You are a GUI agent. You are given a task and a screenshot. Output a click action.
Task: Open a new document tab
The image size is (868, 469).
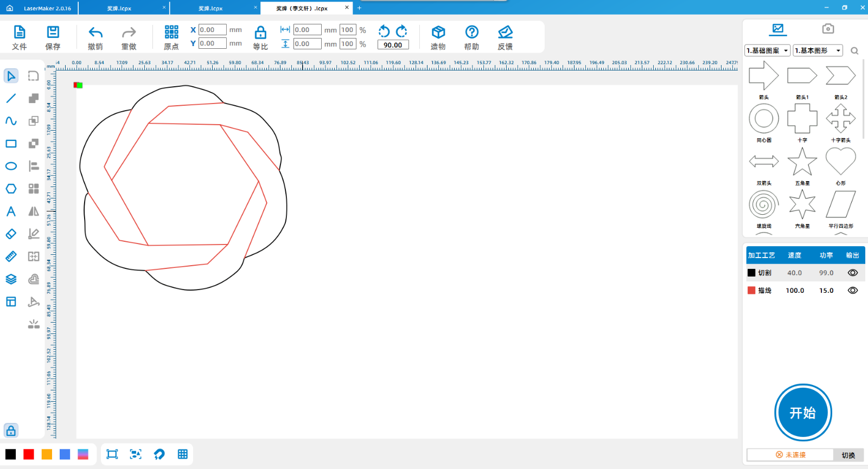(359, 8)
